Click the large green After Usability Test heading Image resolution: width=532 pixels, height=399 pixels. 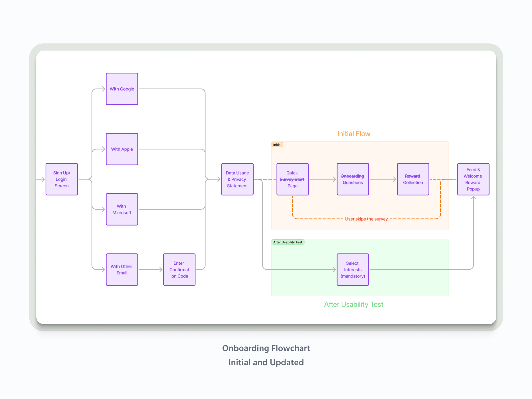(x=354, y=305)
